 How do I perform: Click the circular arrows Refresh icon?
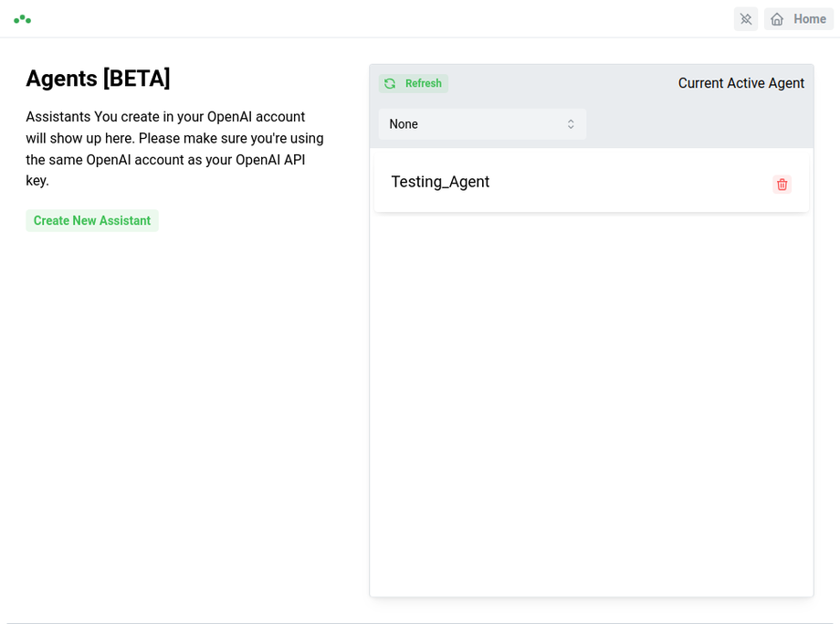[390, 84]
